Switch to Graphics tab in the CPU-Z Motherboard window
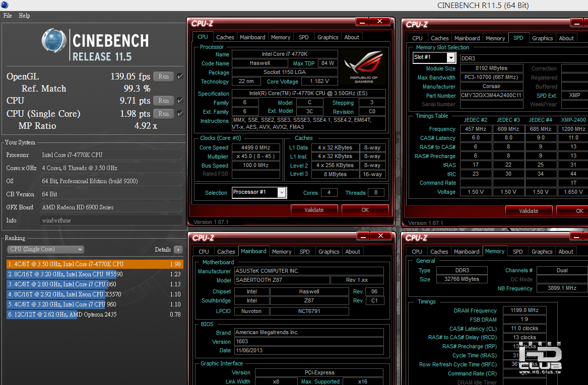The width and height of the screenshot is (588, 385). [x=329, y=252]
